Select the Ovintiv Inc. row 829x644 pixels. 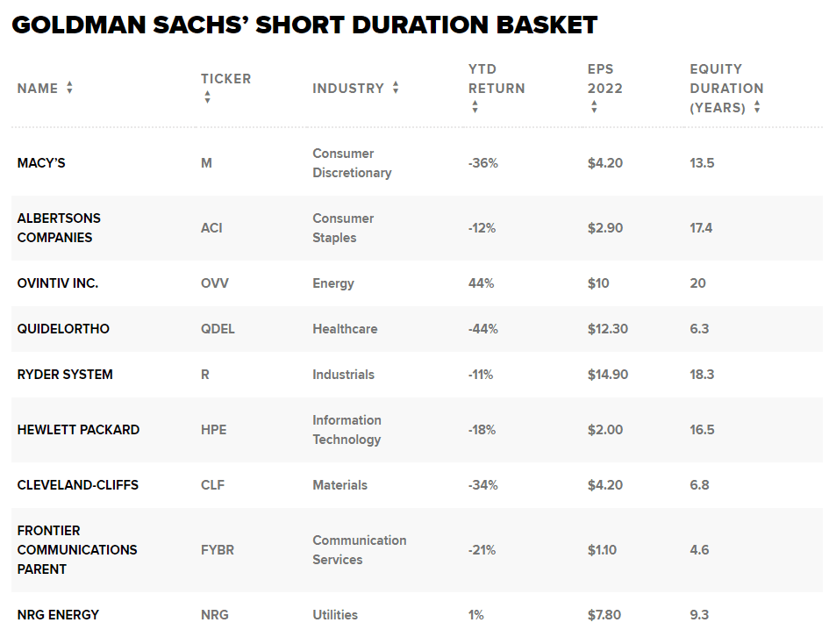pyautogui.click(x=417, y=283)
